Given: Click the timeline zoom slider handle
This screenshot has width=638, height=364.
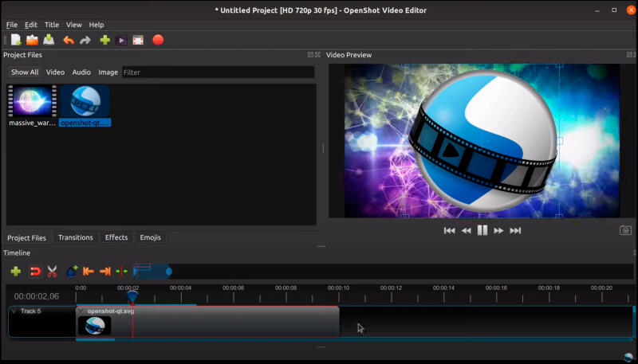Looking at the screenshot, I should (x=169, y=272).
